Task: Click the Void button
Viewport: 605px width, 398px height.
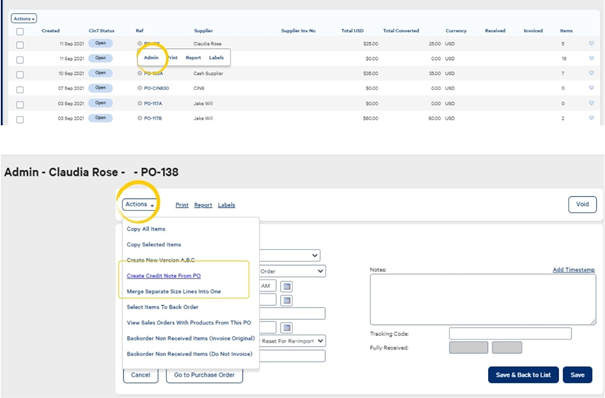Action: click(582, 204)
